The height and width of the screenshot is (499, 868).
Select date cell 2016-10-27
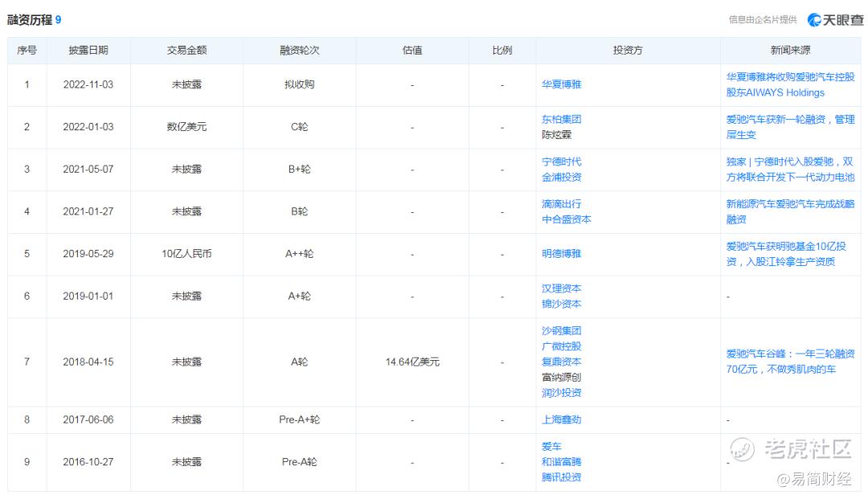(88, 462)
